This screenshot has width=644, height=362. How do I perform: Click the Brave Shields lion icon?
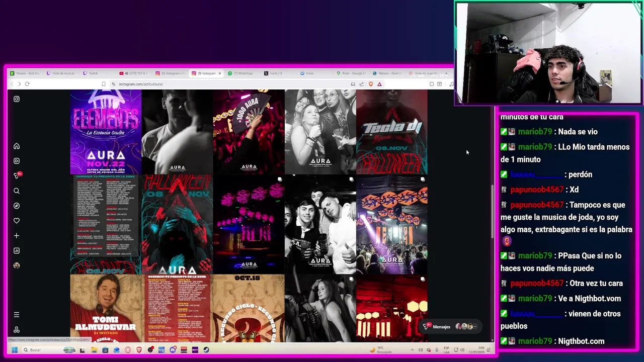click(x=371, y=84)
